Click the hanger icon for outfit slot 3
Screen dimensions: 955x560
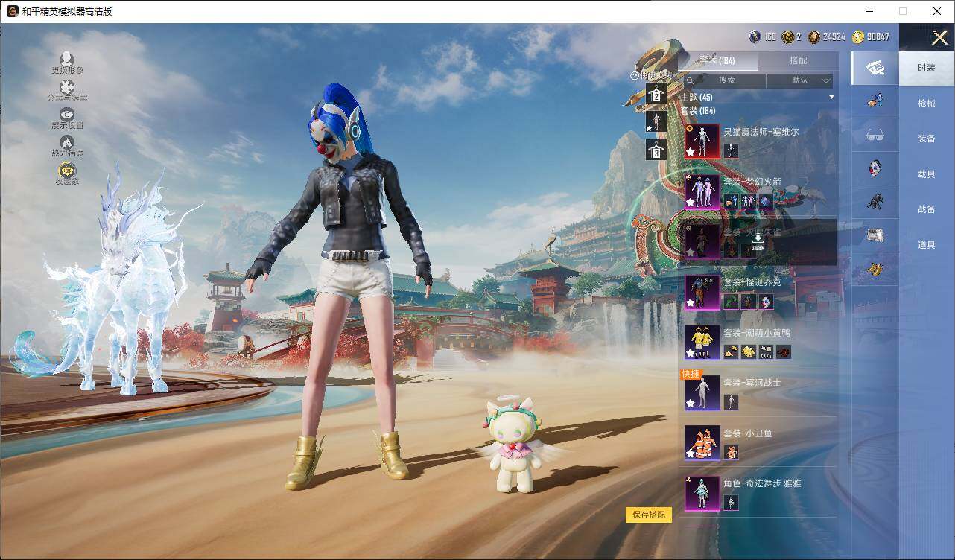click(656, 150)
